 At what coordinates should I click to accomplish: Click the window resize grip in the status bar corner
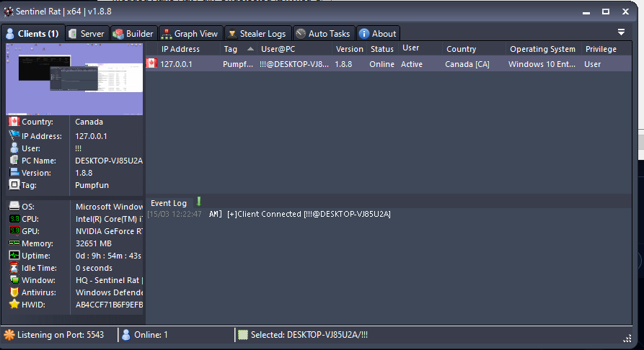point(627,338)
